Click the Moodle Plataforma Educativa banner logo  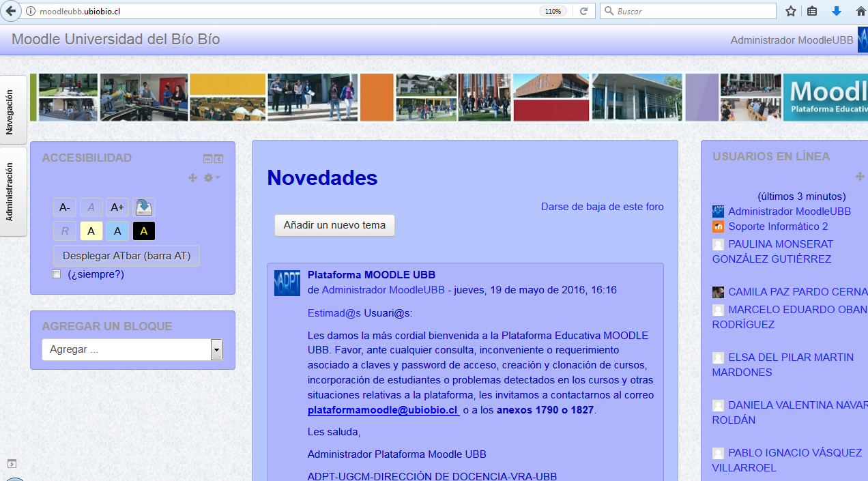click(825, 97)
